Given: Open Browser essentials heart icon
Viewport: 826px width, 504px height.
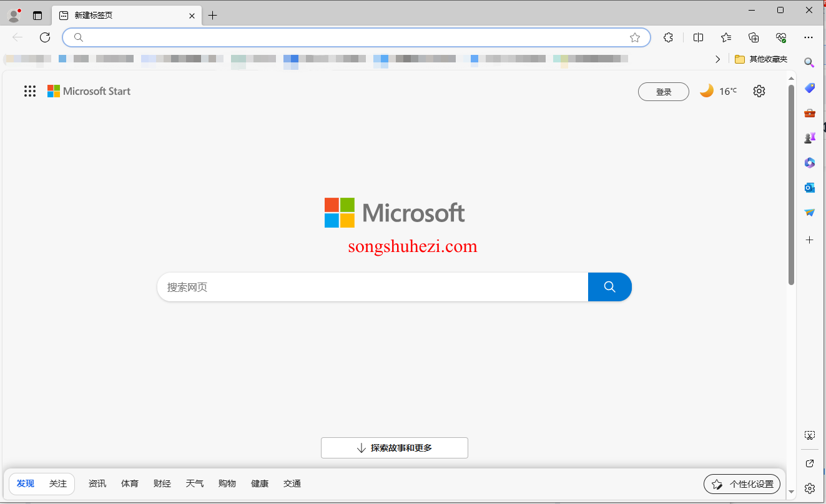Looking at the screenshot, I should click(781, 37).
